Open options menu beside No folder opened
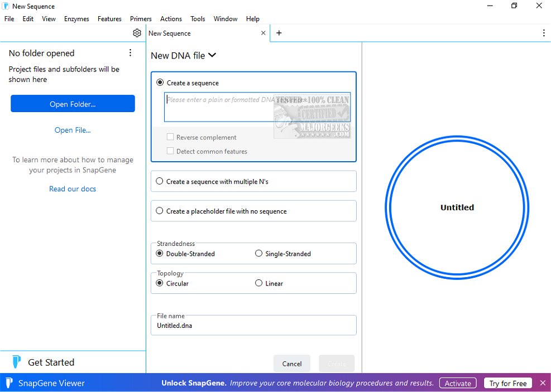 tap(130, 52)
